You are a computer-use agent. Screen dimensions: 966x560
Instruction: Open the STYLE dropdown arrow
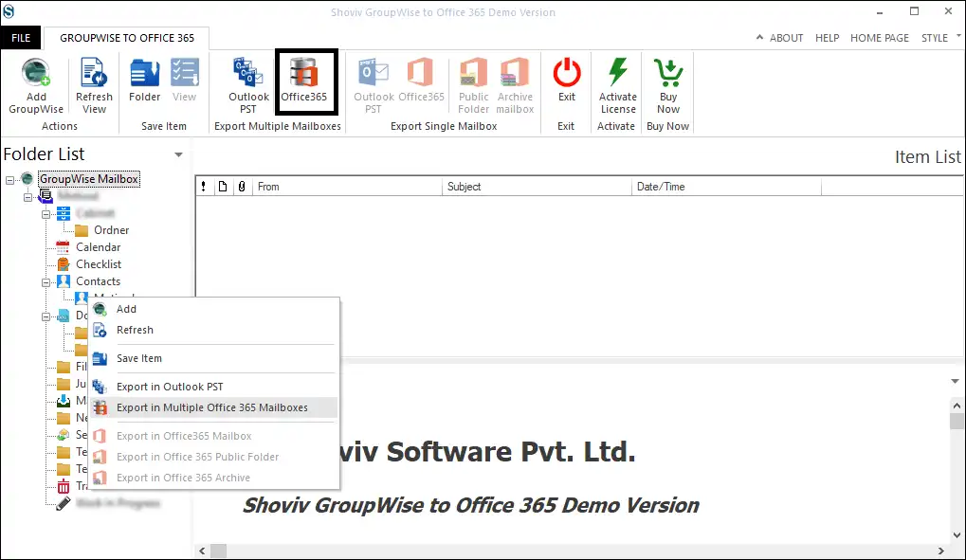click(958, 36)
